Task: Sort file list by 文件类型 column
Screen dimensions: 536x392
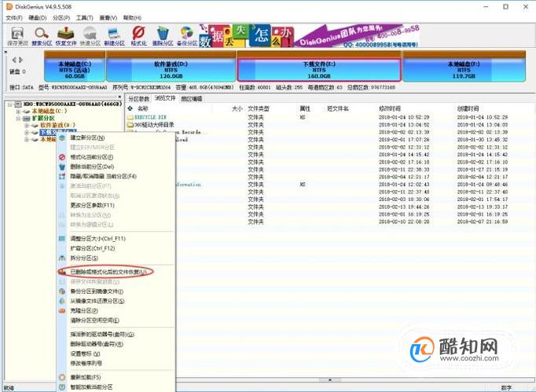Action: click(259, 108)
